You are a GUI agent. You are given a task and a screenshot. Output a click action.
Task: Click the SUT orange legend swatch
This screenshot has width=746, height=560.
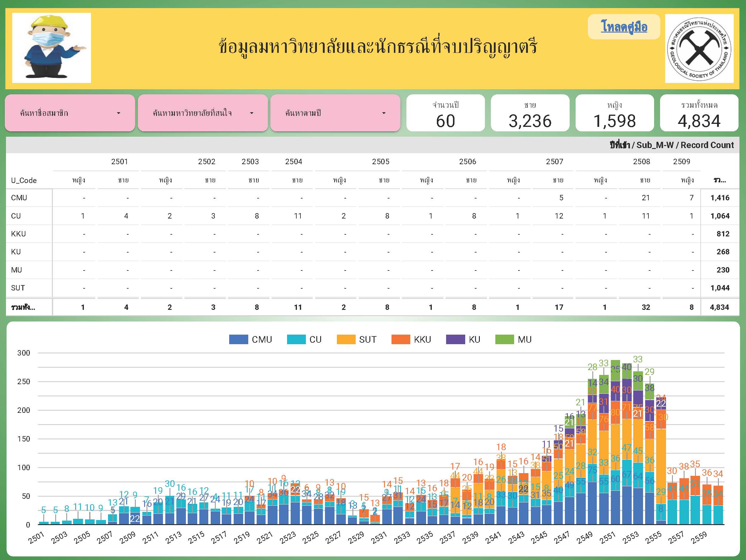click(346, 339)
